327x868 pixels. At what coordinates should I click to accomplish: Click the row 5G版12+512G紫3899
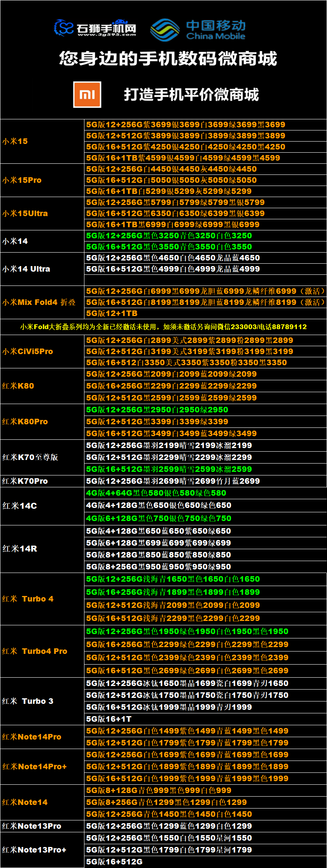click(206, 136)
